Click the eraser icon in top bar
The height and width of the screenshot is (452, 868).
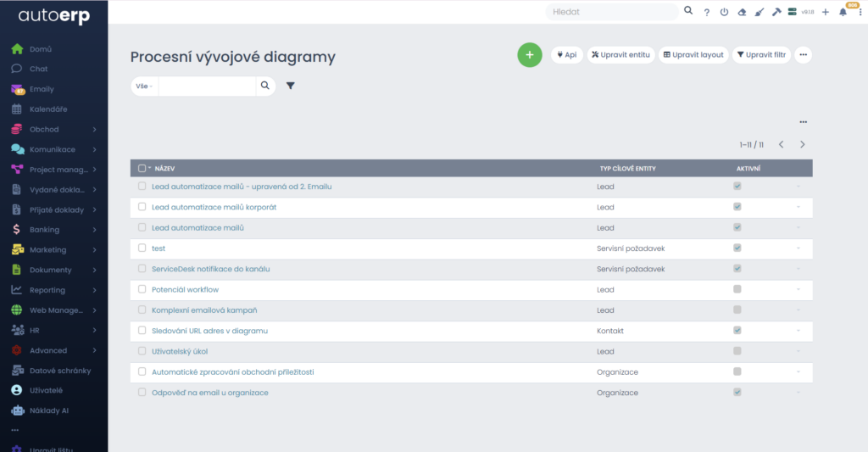coord(742,12)
